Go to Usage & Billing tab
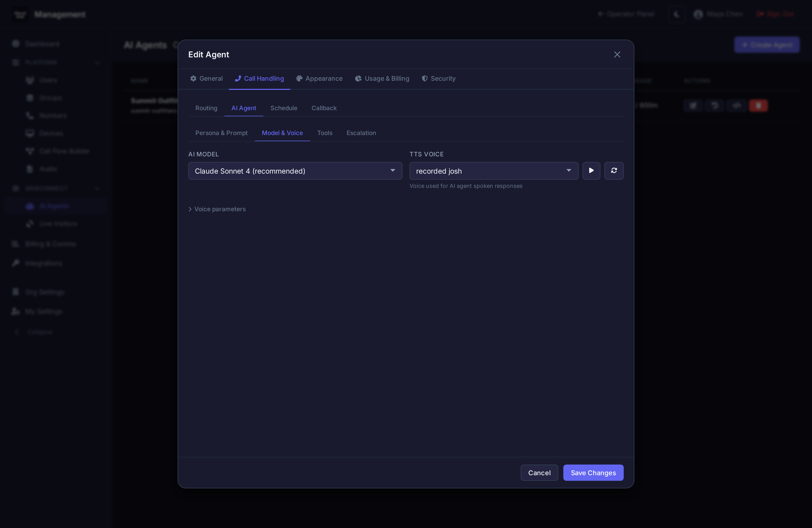Viewport: 812px width, 528px height. 382,78
